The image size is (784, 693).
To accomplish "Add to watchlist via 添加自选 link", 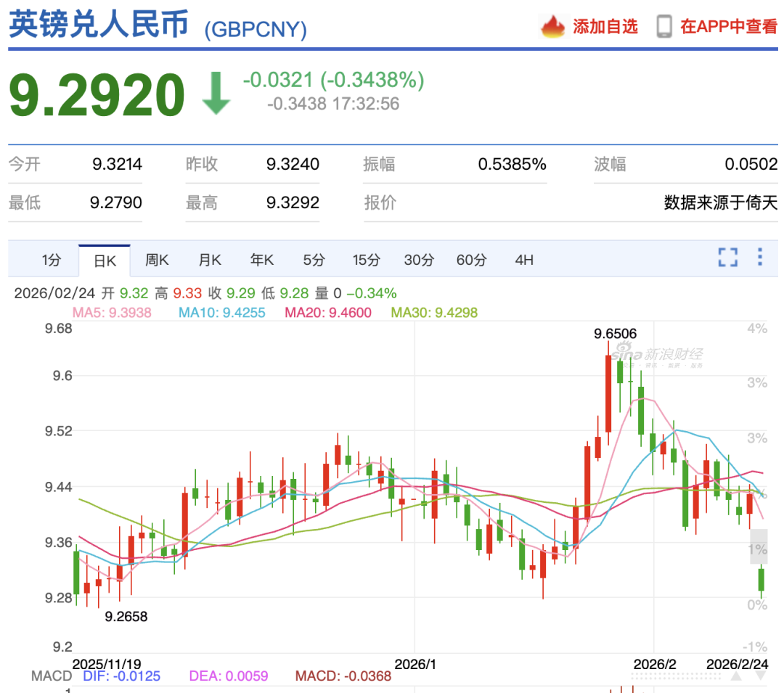I will pyautogui.click(x=605, y=26).
